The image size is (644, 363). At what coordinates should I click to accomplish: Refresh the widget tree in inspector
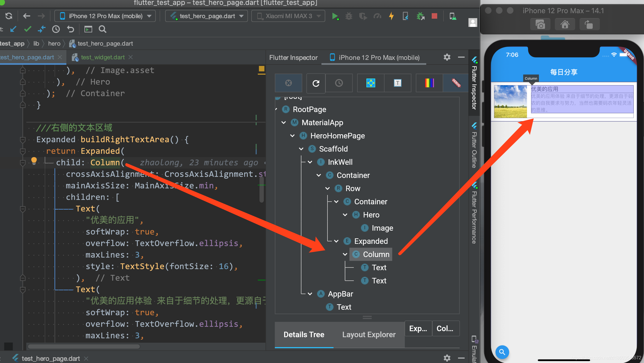[316, 83]
